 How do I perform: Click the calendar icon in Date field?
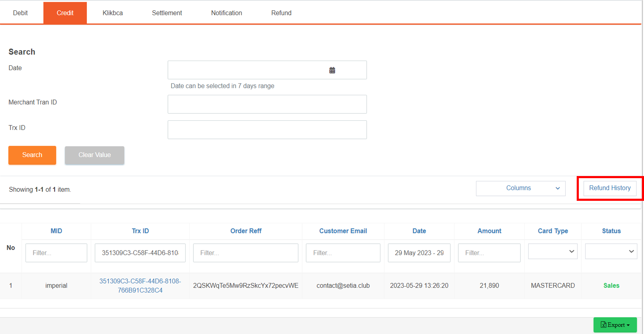click(x=332, y=70)
